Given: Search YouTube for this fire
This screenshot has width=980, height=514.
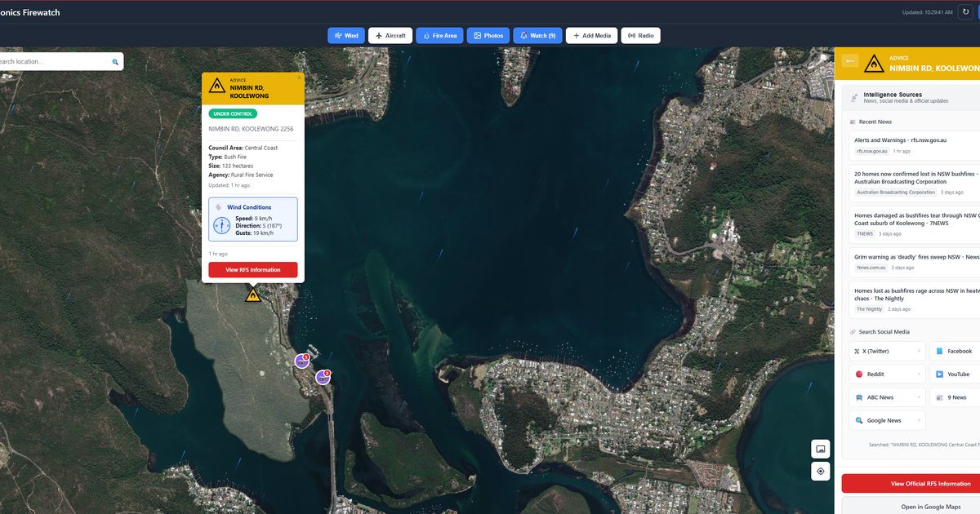Looking at the screenshot, I should 955,374.
